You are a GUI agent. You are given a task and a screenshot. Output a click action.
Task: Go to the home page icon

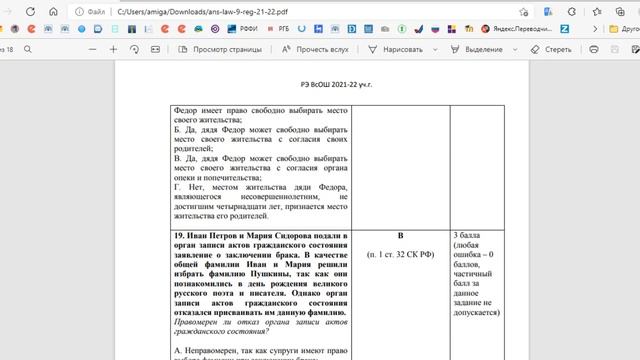53,12
